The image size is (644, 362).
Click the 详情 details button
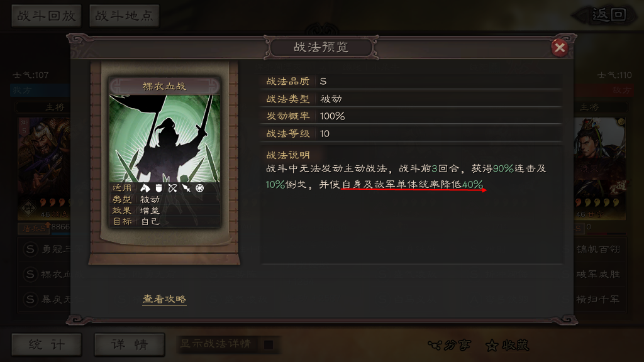tap(130, 344)
